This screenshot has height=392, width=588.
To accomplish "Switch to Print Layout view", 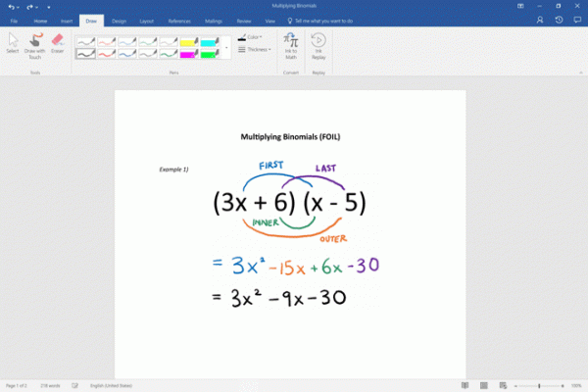I will tap(484, 385).
